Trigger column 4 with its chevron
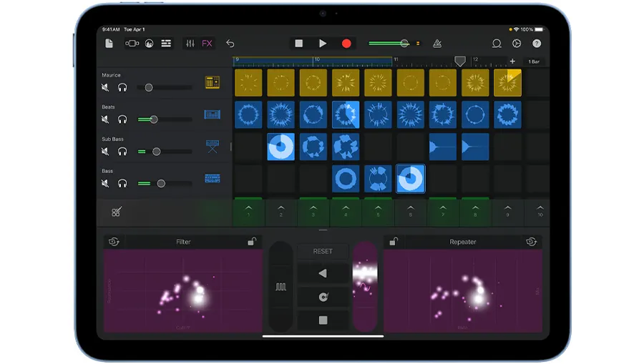The height and width of the screenshot is (364, 644). pyautogui.click(x=346, y=212)
